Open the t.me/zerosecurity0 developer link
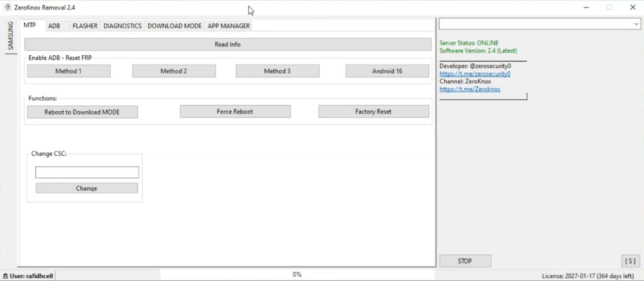This screenshot has width=644, height=281. pyautogui.click(x=475, y=74)
